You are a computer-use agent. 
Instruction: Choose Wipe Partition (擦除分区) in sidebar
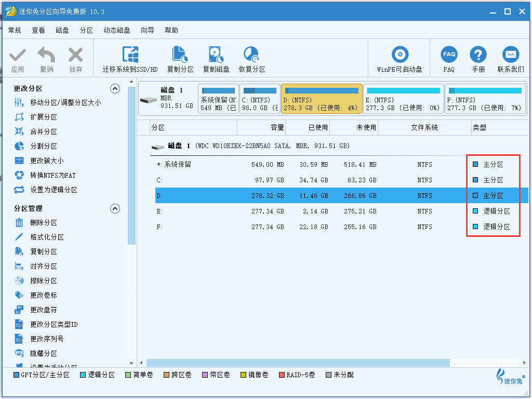click(36, 281)
